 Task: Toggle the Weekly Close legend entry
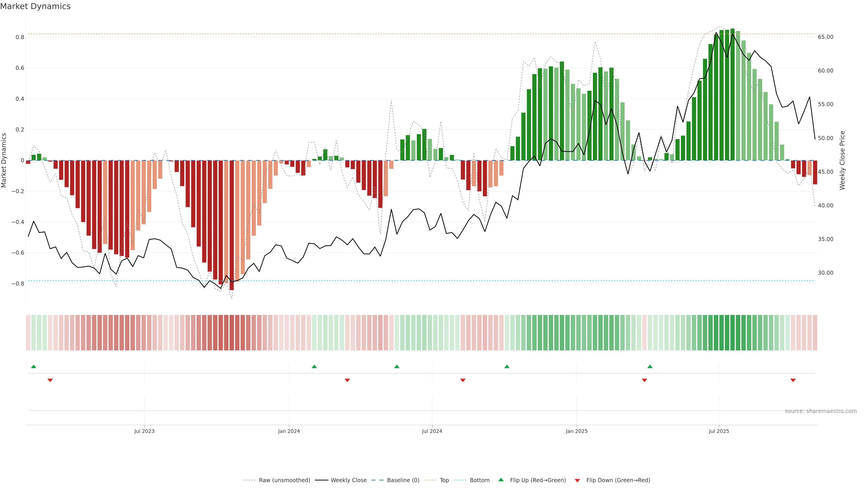point(348,480)
